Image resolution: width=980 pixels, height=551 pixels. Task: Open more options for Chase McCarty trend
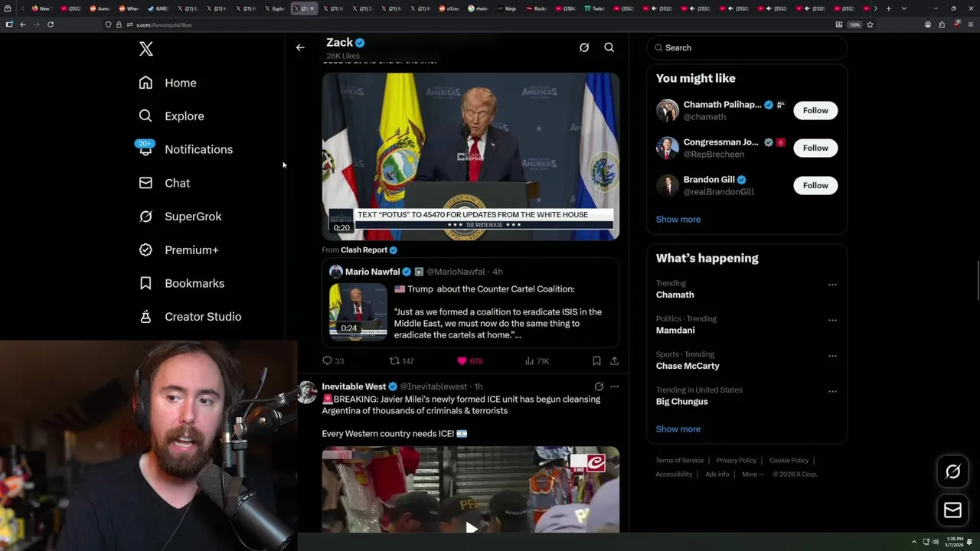point(832,356)
